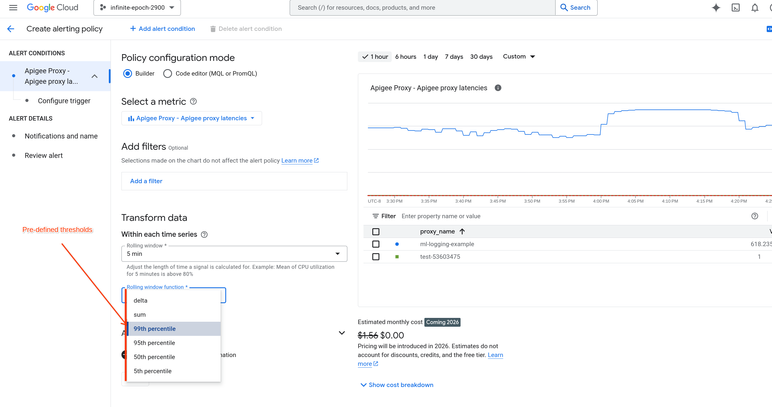Viewport: 772px width, 407px height.
Task: Expand Show cost breakdown
Action: (397, 385)
